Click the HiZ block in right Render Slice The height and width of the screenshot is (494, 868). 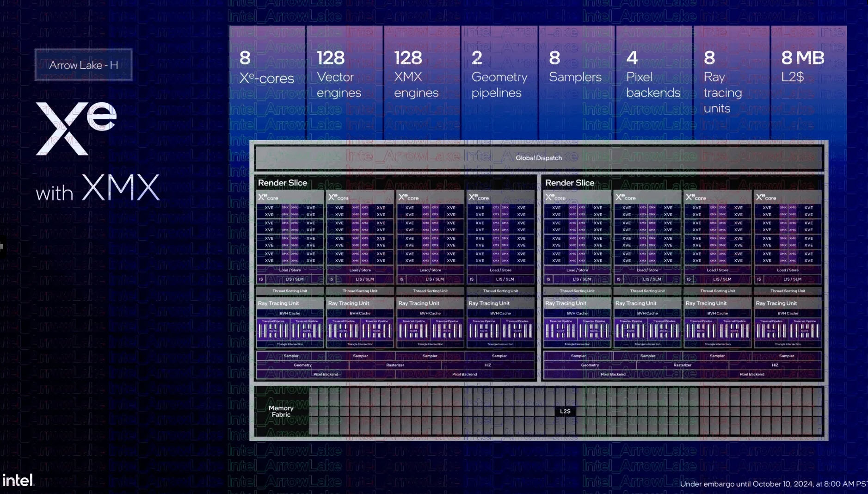tap(775, 365)
